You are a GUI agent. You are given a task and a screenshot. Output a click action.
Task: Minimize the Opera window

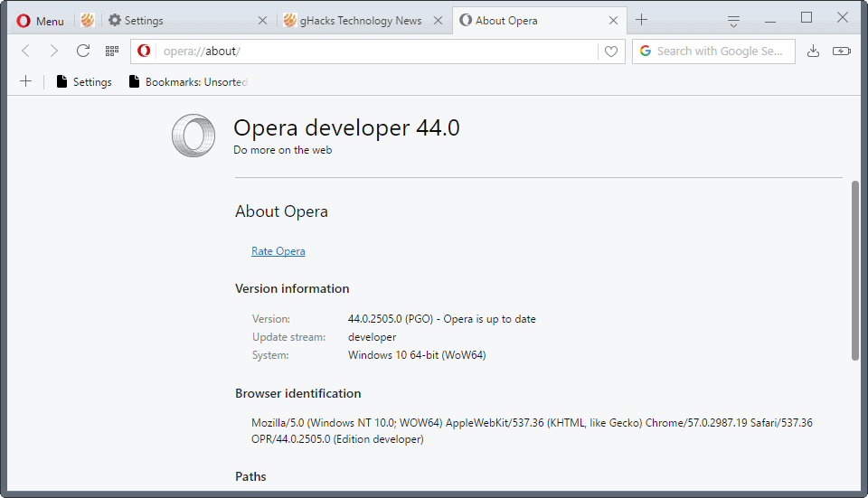pos(770,20)
